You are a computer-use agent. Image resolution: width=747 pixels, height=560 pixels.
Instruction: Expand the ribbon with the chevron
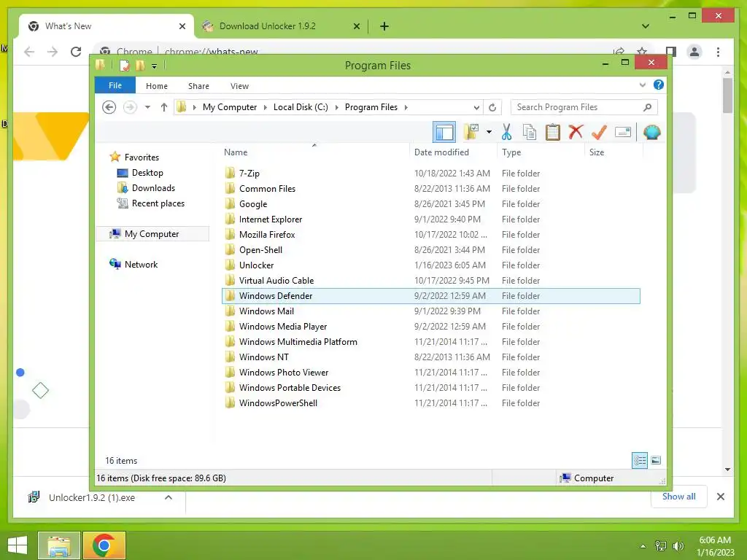pyautogui.click(x=642, y=85)
